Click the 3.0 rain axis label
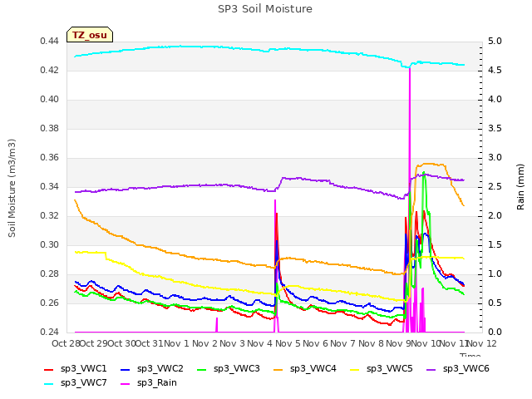Image resolution: width=532 pixels, height=399 pixels. click(x=495, y=158)
